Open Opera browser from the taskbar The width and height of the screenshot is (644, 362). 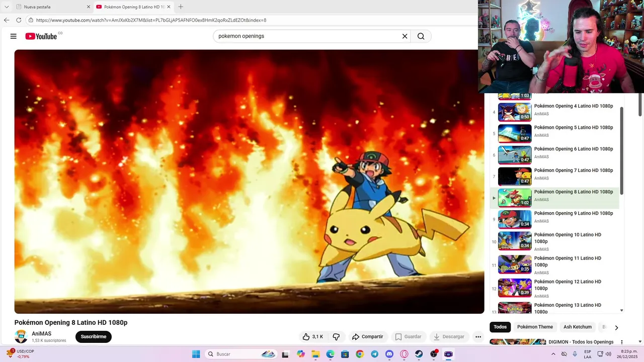coord(404,354)
